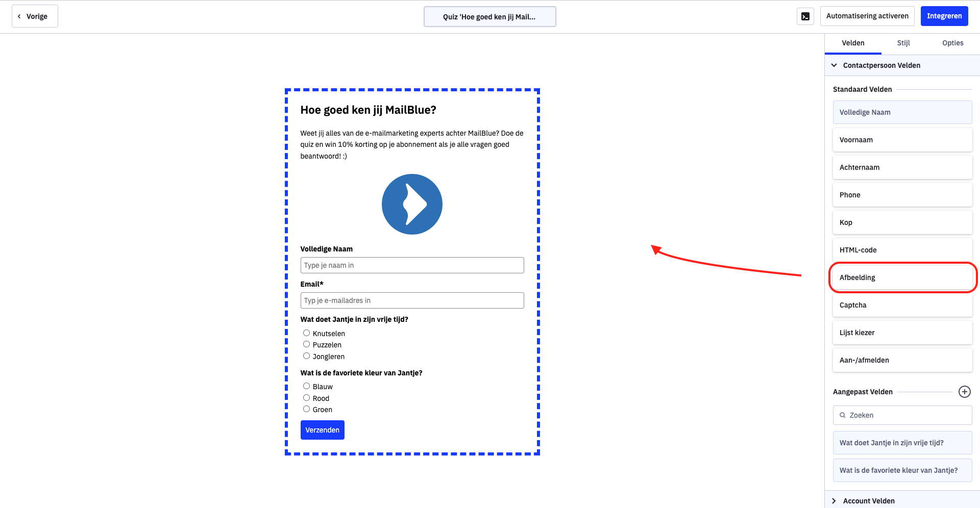Select the Captcha field block
This screenshot has height=508, width=980.
[902, 305]
